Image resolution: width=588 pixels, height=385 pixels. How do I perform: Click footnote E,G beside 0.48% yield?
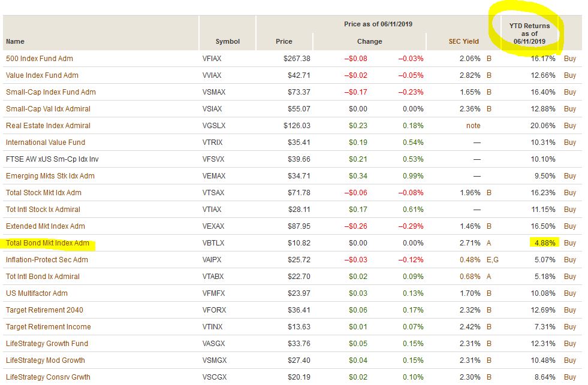[x=492, y=260]
